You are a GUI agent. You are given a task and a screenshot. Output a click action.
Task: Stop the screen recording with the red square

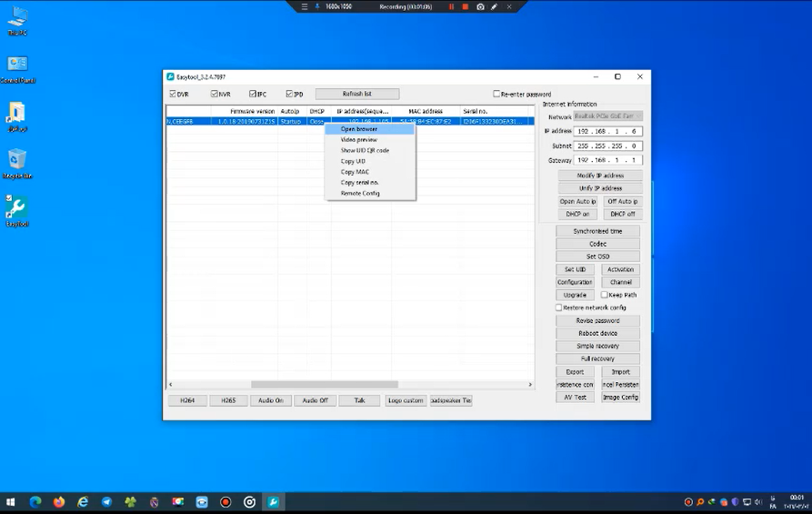pos(466,6)
